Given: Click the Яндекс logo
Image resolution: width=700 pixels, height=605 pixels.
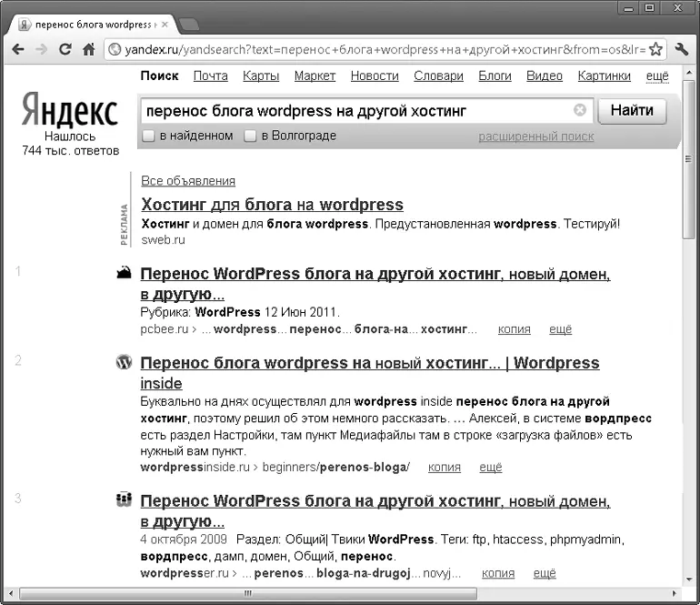Looking at the screenshot, I should point(70,109).
